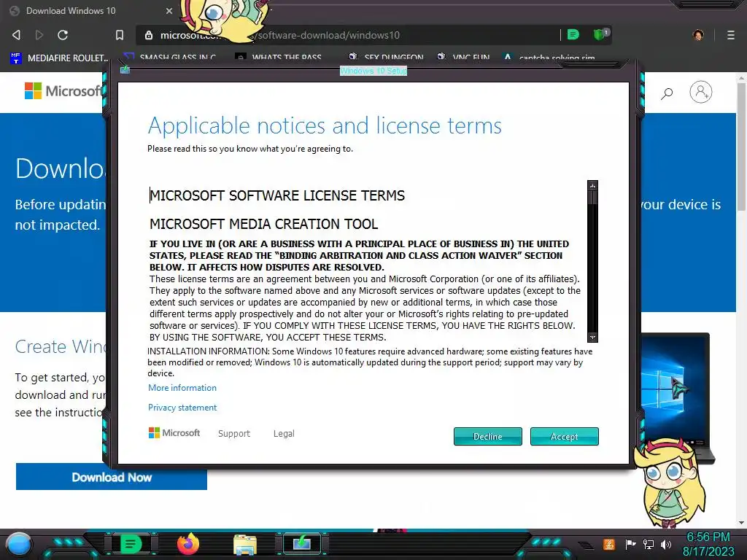Image resolution: width=747 pixels, height=560 pixels.
Task: Open MEDIAFIRE ROULET bookmark
Action: pyautogui.click(x=60, y=58)
